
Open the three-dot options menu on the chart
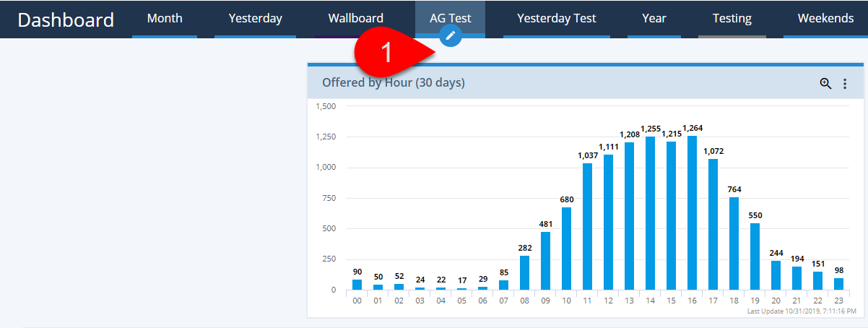pos(845,84)
